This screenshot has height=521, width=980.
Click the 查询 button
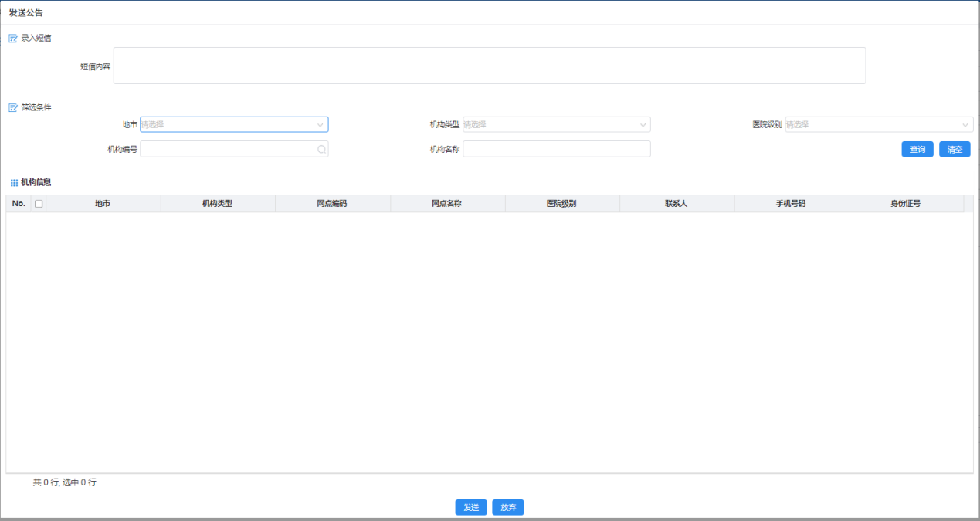pyautogui.click(x=917, y=150)
